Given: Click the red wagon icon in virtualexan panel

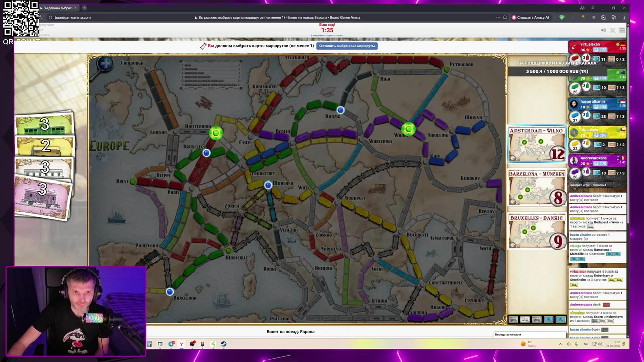Looking at the screenshot, I should [x=575, y=59].
